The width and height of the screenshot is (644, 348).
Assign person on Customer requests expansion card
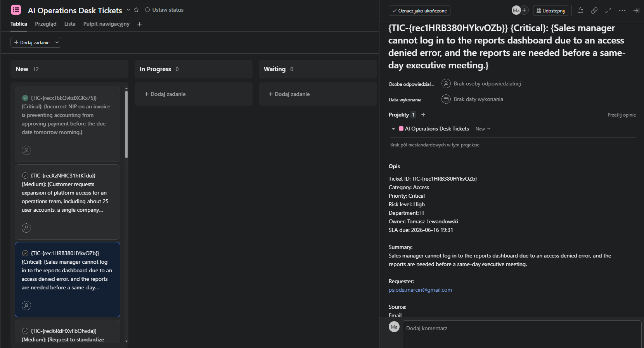point(26,228)
